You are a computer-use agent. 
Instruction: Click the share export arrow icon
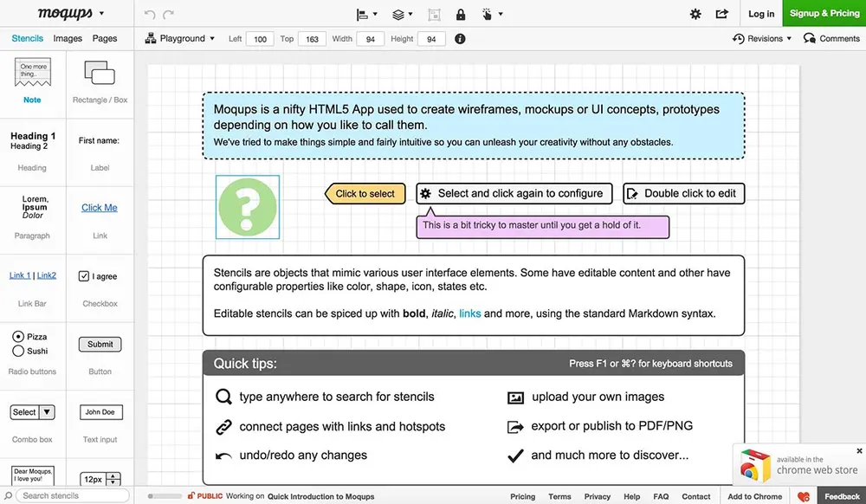coord(722,14)
